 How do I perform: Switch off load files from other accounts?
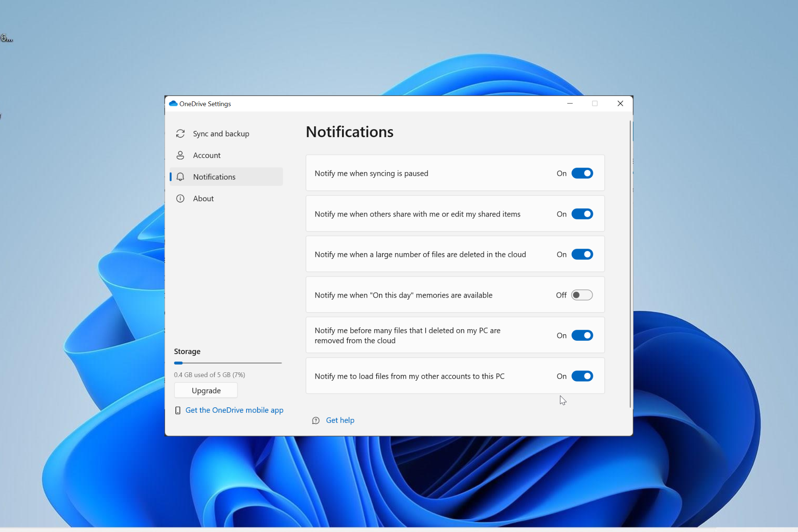click(x=582, y=376)
